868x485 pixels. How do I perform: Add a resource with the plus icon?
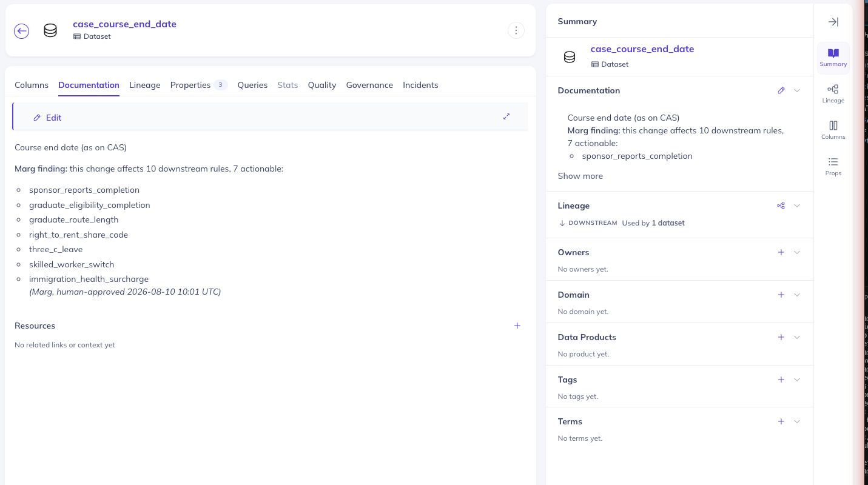(517, 326)
